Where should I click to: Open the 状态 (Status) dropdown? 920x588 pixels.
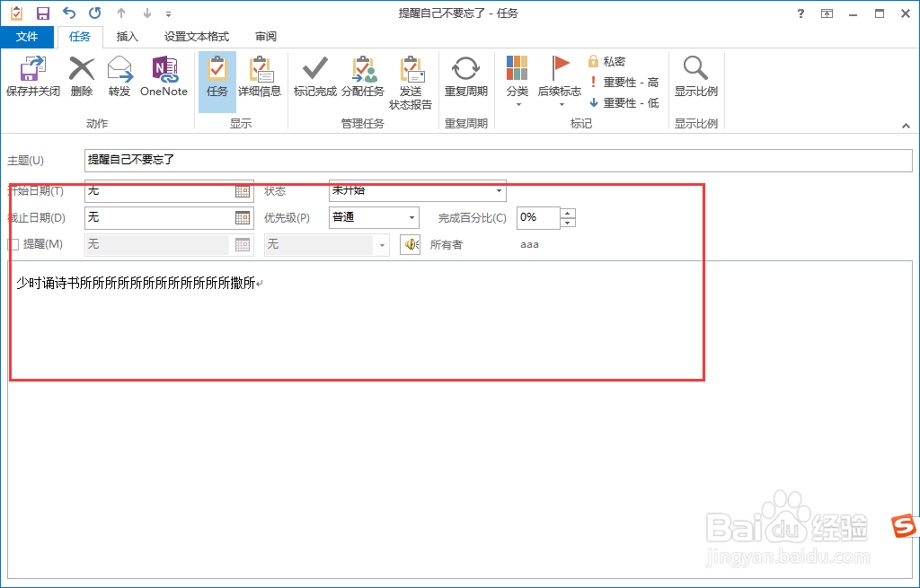499,191
